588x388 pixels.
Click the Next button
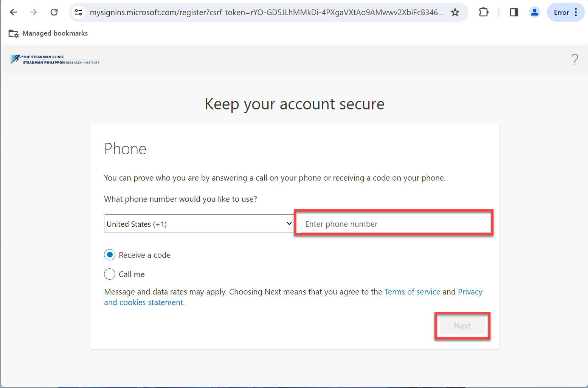point(462,326)
